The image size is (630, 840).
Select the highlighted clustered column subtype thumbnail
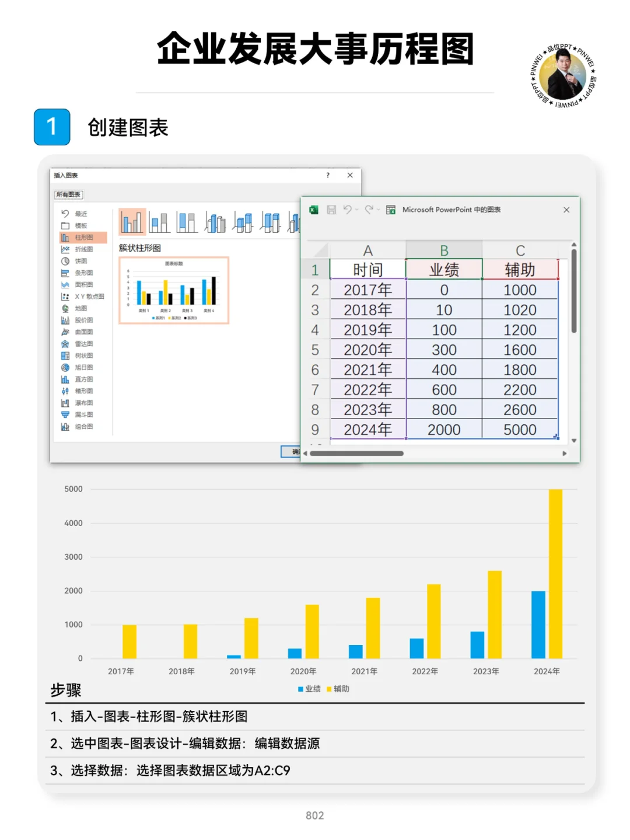point(133,221)
